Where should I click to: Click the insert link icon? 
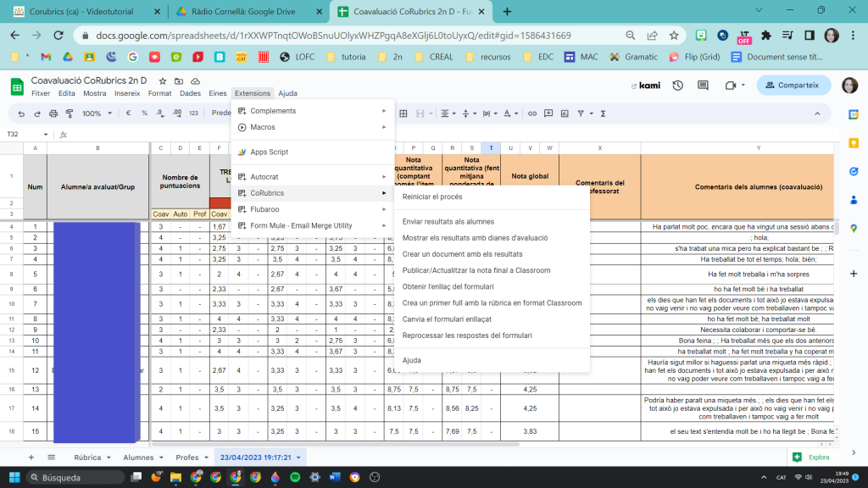[x=531, y=114]
